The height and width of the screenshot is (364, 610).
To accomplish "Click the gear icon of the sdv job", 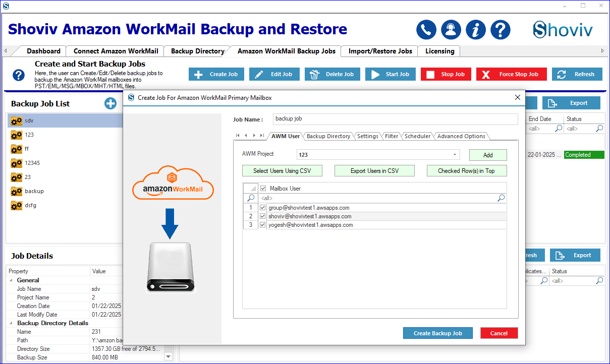I will point(17,121).
